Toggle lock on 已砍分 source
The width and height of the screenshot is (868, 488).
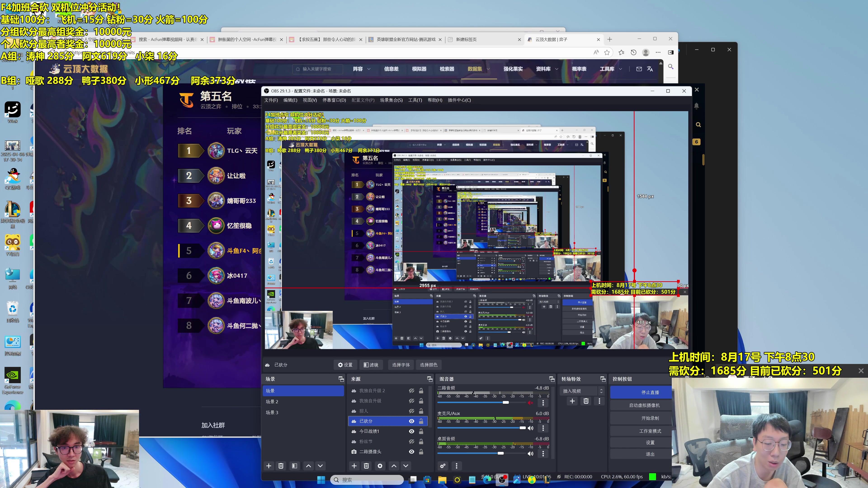point(421,421)
